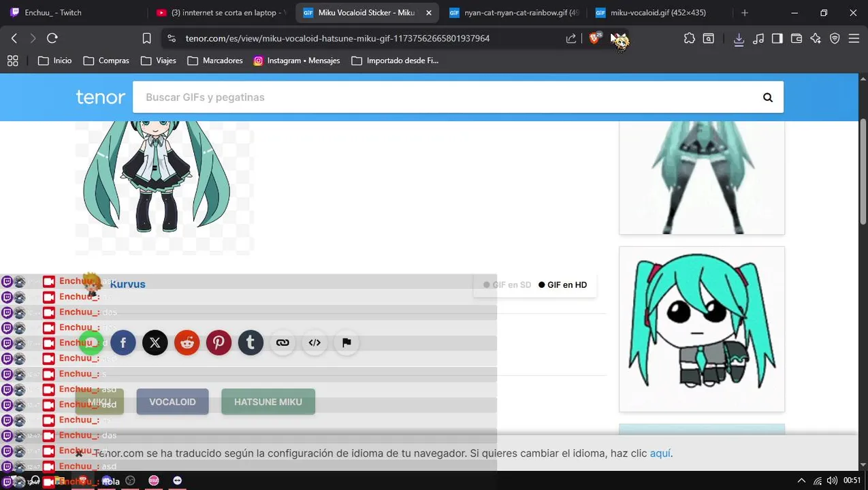Open Instagram Mensajes bookmark
868x490 pixels.
click(297, 61)
